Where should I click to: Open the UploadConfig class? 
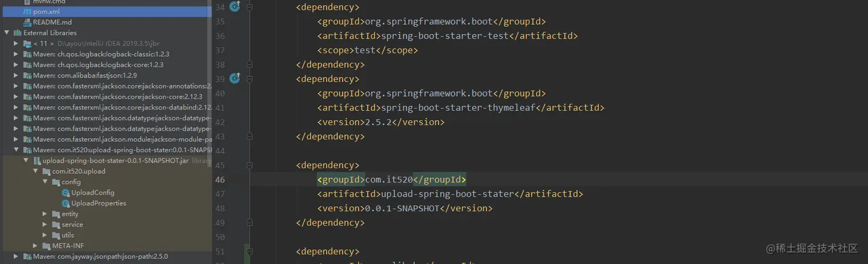pyautogui.click(x=92, y=193)
